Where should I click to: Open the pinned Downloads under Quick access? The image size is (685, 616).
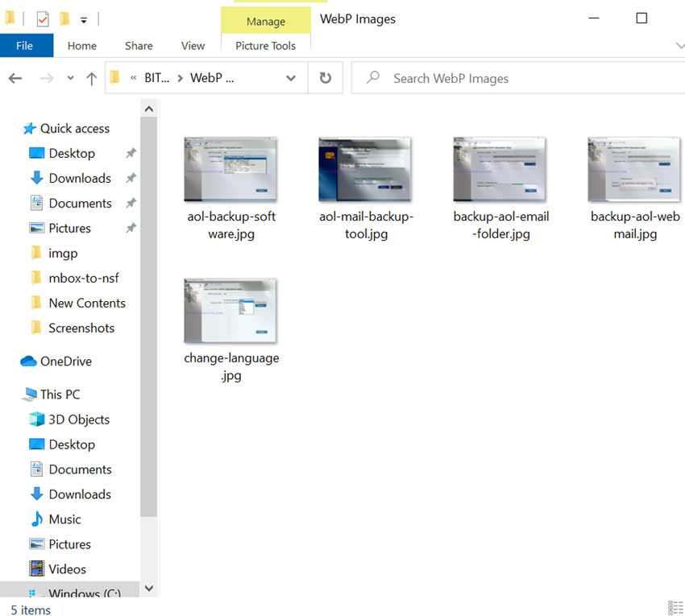80,178
